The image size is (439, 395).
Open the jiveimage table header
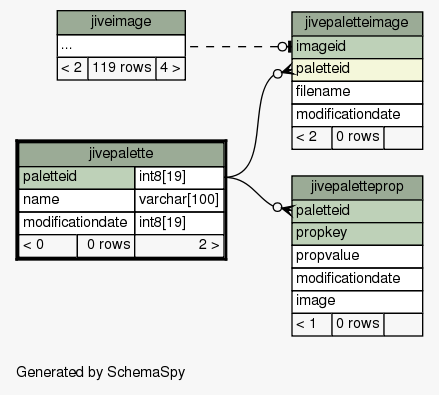point(121,22)
